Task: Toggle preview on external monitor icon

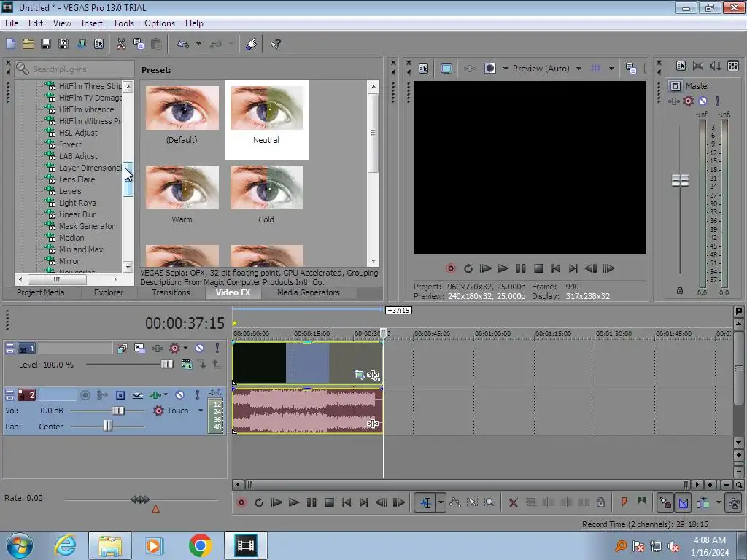Action: (x=446, y=69)
